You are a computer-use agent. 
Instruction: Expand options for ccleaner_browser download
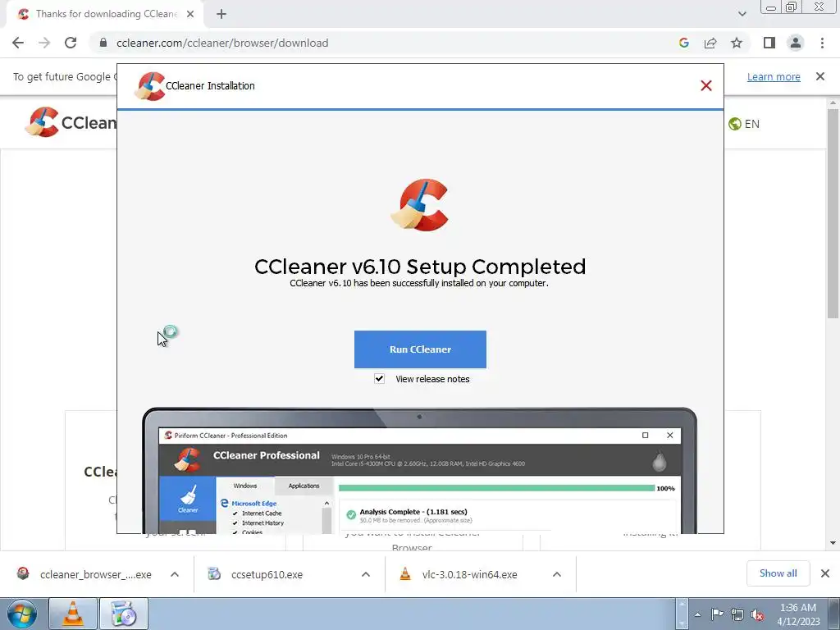(175, 574)
